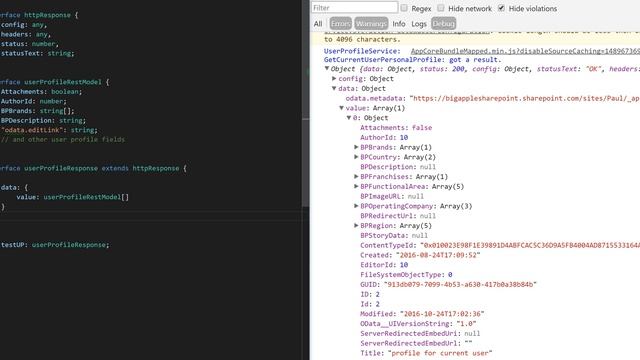Select the Debug log level filter
This screenshot has height=360, width=640.
click(x=443, y=24)
